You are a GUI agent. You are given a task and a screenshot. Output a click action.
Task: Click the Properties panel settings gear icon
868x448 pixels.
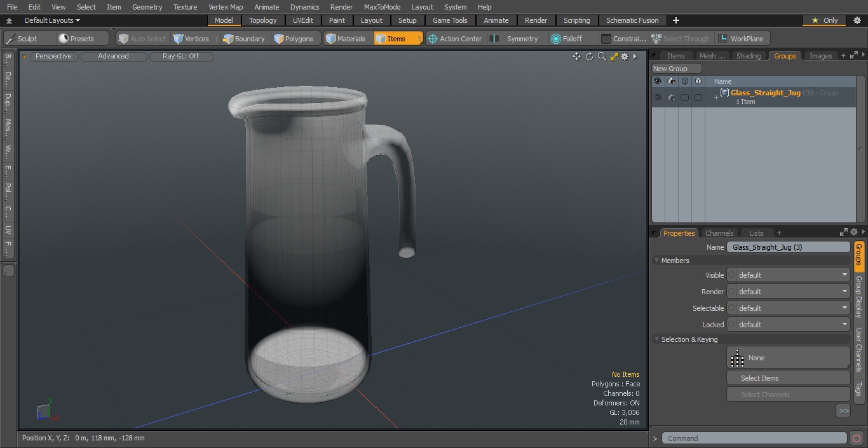pos(853,233)
